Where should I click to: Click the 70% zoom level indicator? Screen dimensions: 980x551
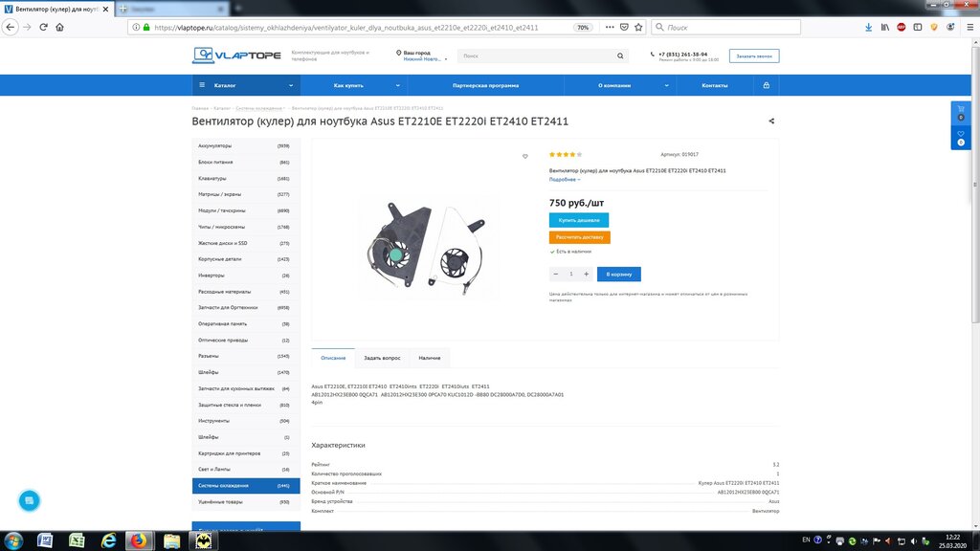coord(583,28)
